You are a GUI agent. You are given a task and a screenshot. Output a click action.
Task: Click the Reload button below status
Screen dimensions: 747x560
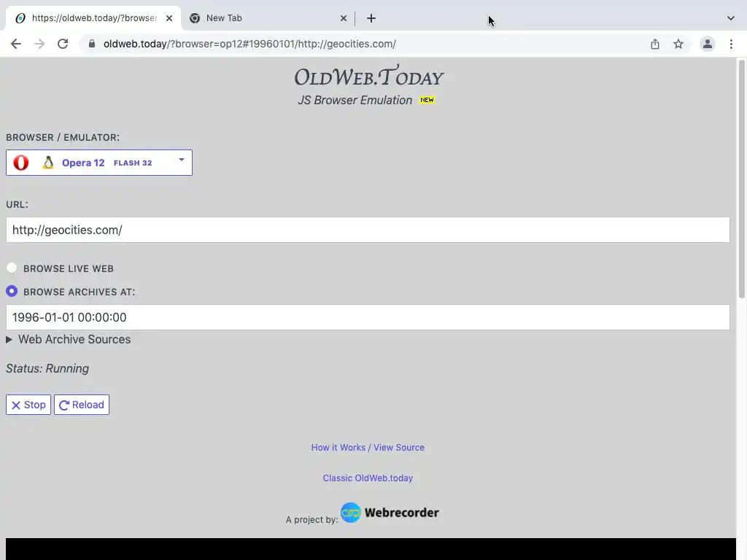(x=82, y=405)
